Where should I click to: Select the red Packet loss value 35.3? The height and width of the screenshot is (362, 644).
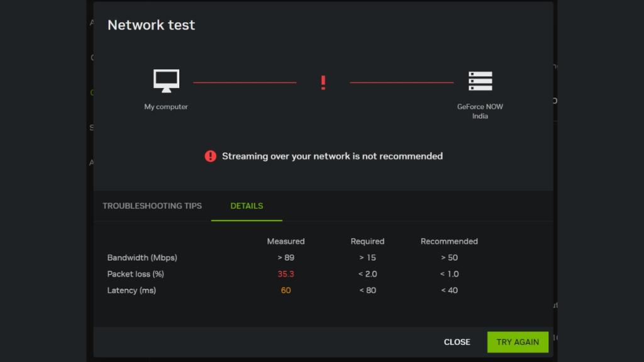tap(286, 274)
